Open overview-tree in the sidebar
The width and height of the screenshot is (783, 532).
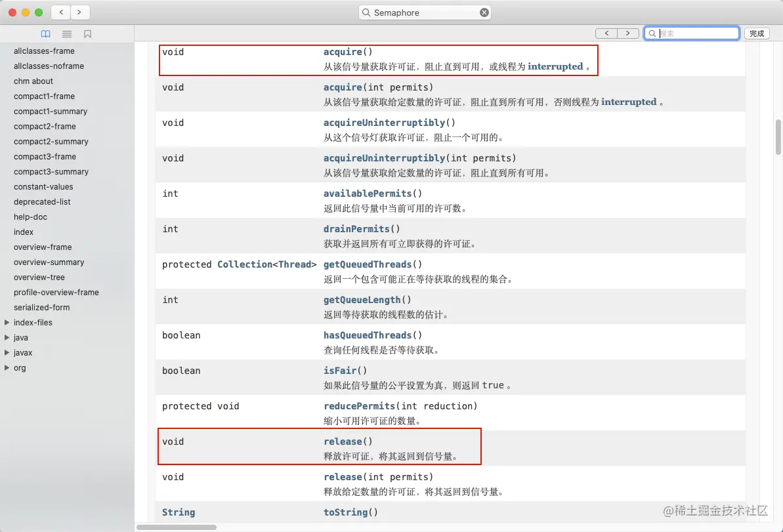click(39, 277)
